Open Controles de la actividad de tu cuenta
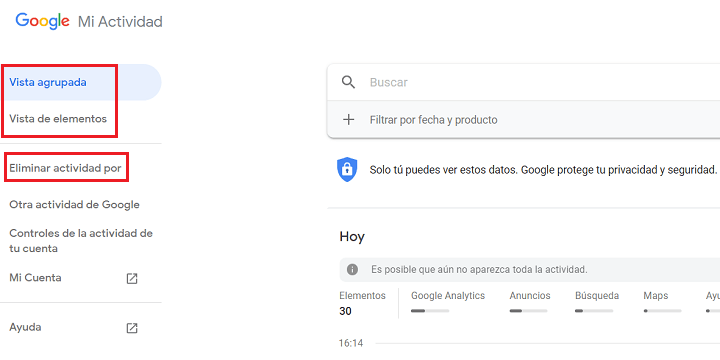Image resolution: width=720 pixels, height=360 pixels. [81, 241]
